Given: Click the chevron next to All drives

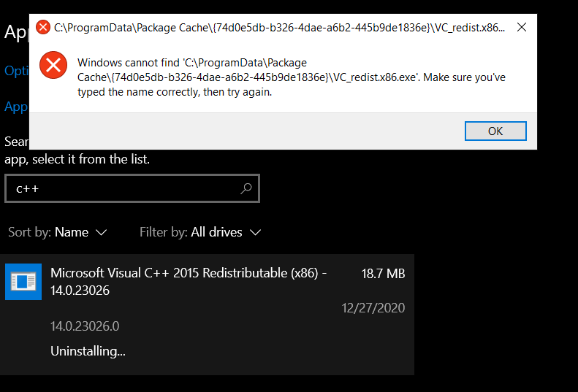Looking at the screenshot, I should click(x=255, y=232).
